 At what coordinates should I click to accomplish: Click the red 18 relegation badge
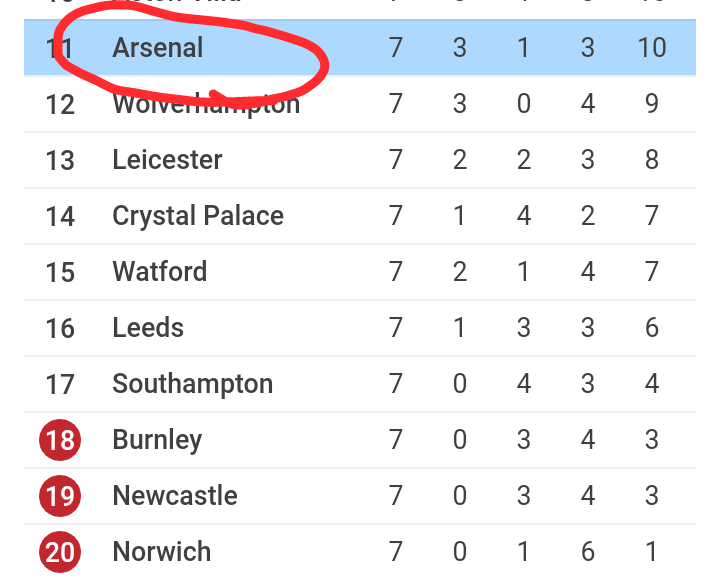pyautogui.click(x=60, y=440)
